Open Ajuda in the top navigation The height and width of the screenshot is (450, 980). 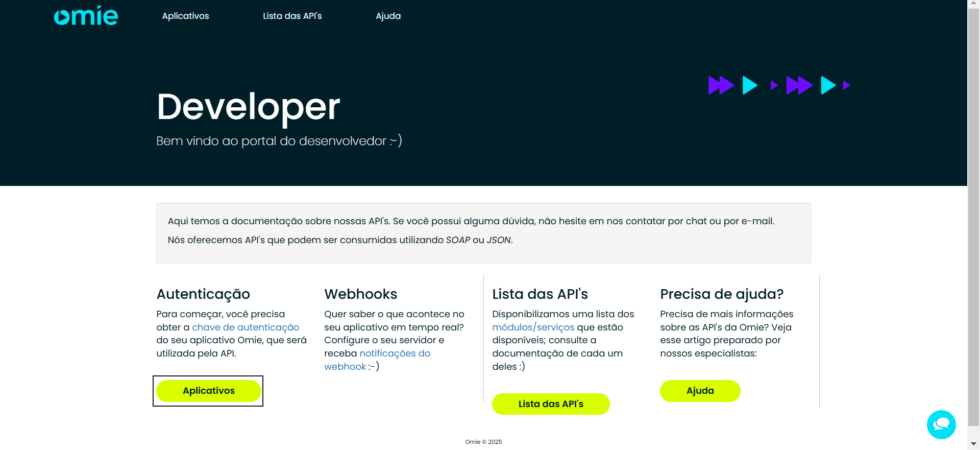388,16
